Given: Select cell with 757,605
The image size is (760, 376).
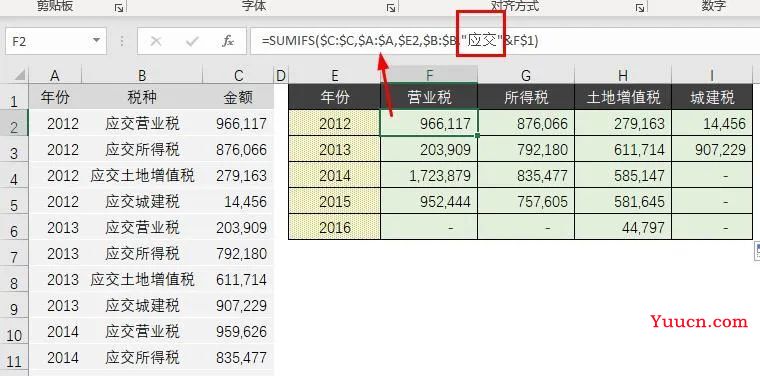Looking at the screenshot, I should pos(526,202).
